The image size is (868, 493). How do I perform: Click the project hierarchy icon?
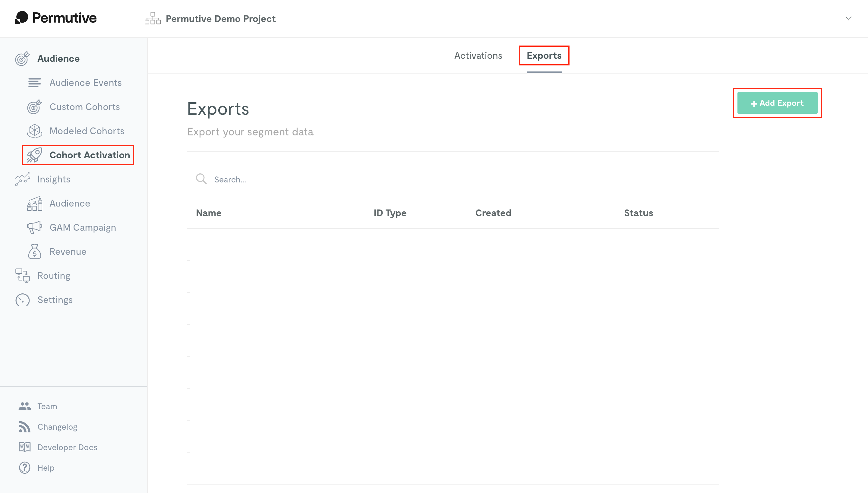point(153,18)
